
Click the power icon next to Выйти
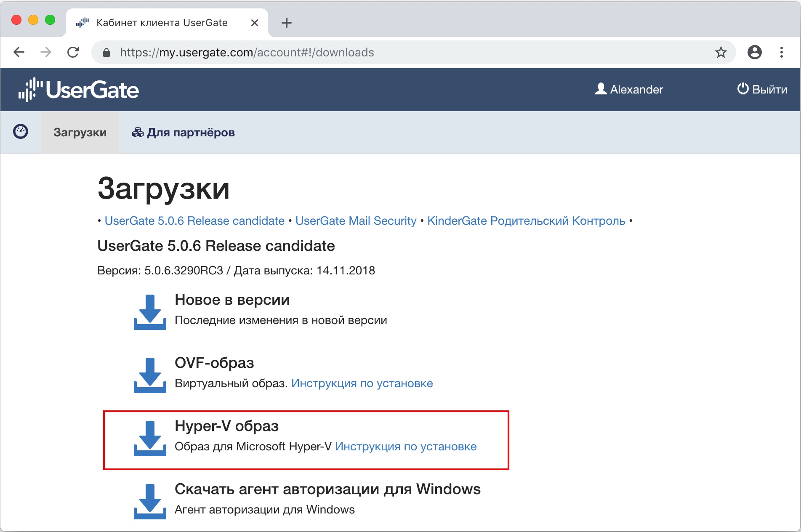coord(743,88)
